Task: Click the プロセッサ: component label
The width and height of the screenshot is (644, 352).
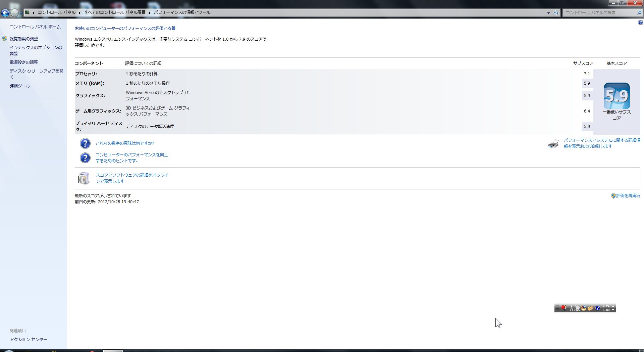Action: 86,74
